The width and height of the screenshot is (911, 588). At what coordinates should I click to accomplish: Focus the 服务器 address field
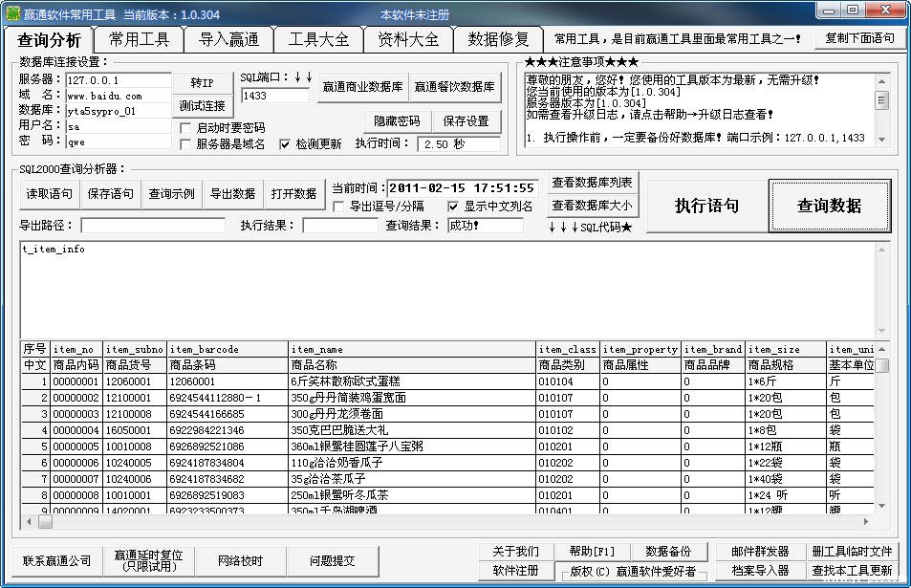pos(118,80)
